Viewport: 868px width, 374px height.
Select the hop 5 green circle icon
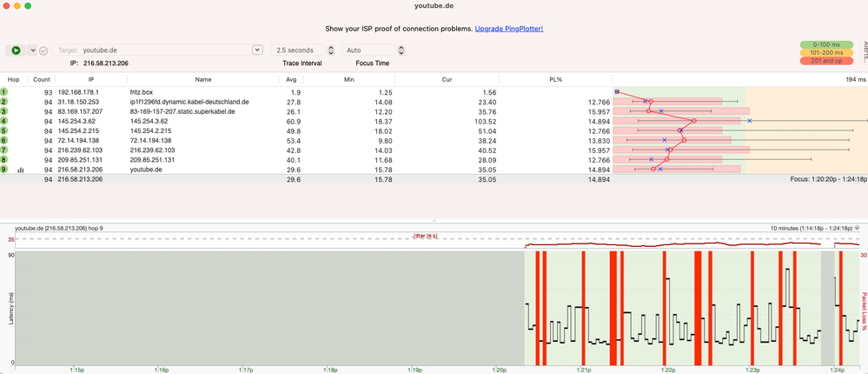tap(3, 130)
